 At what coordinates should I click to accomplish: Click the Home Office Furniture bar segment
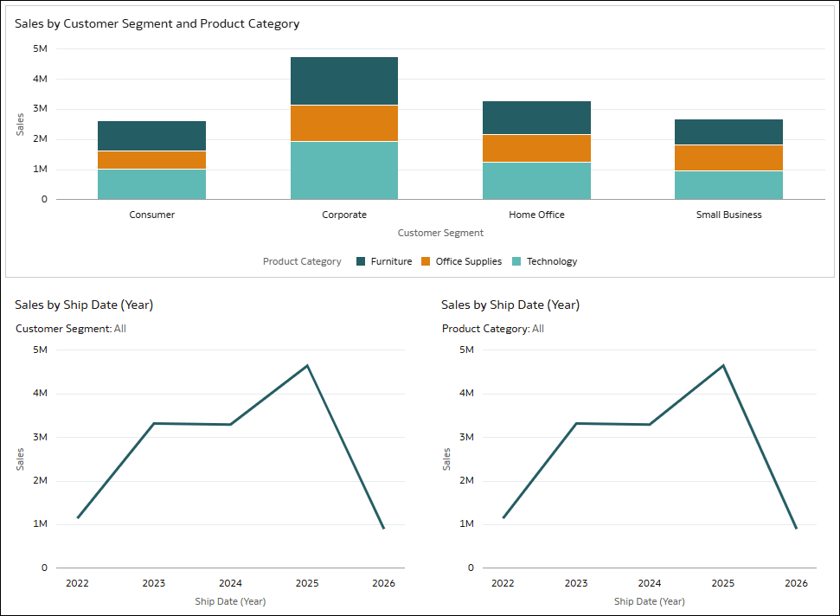536,118
